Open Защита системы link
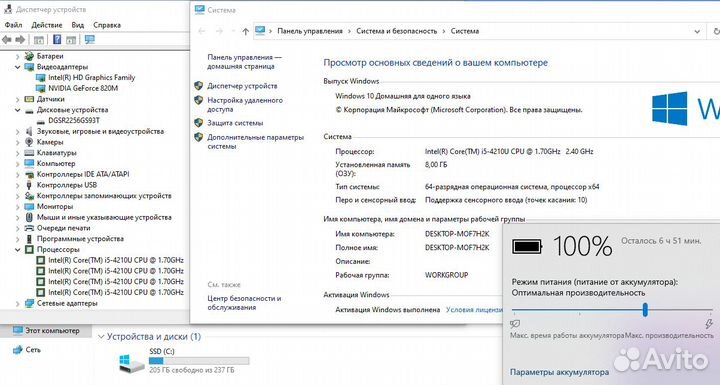Viewport: 720px width, 385px height. (235, 123)
